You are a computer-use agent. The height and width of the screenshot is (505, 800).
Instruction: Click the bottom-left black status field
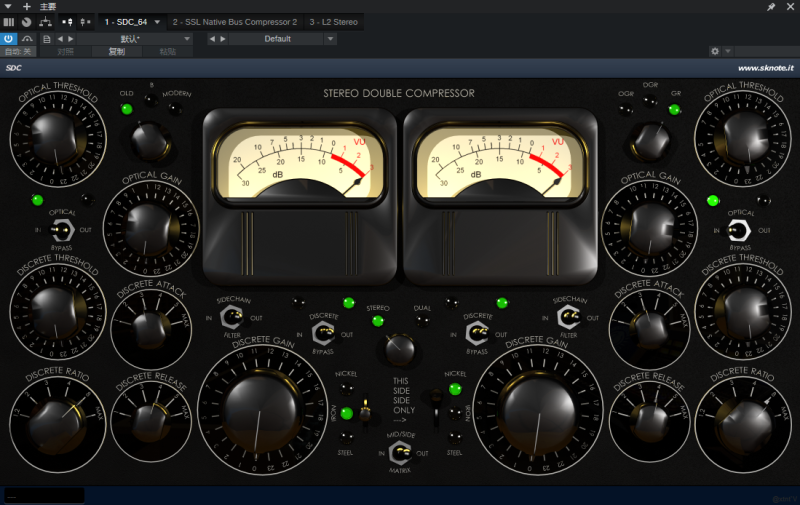point(44,496)
